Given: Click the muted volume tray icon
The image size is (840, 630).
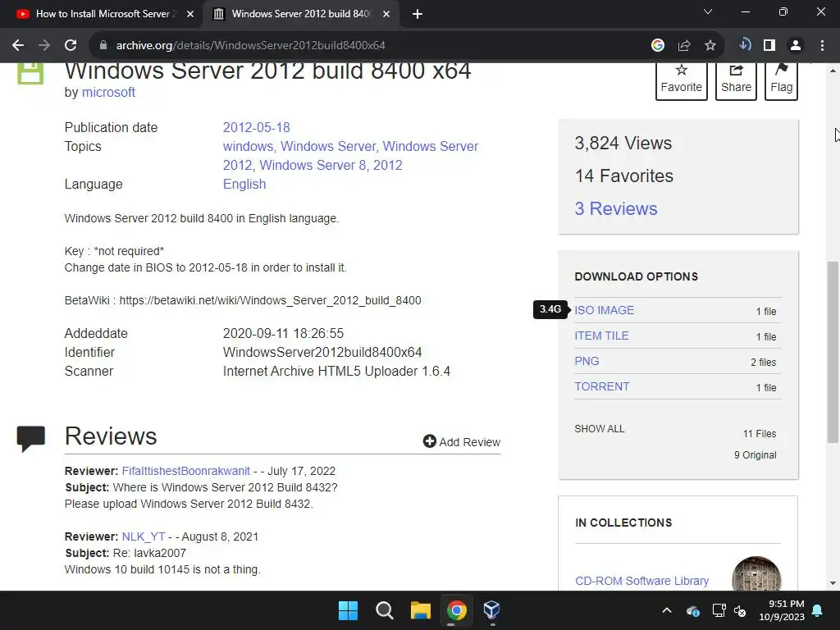Looking at the screenshot, I should point(740,610).
